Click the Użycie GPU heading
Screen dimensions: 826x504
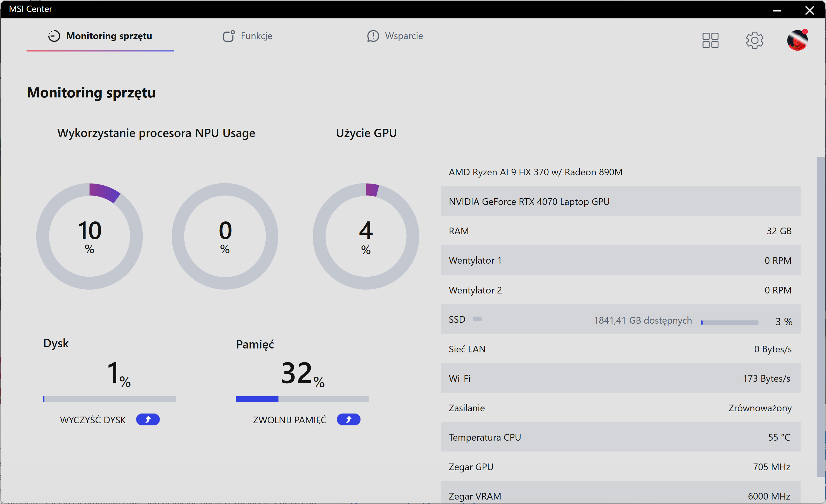point(366,133)
